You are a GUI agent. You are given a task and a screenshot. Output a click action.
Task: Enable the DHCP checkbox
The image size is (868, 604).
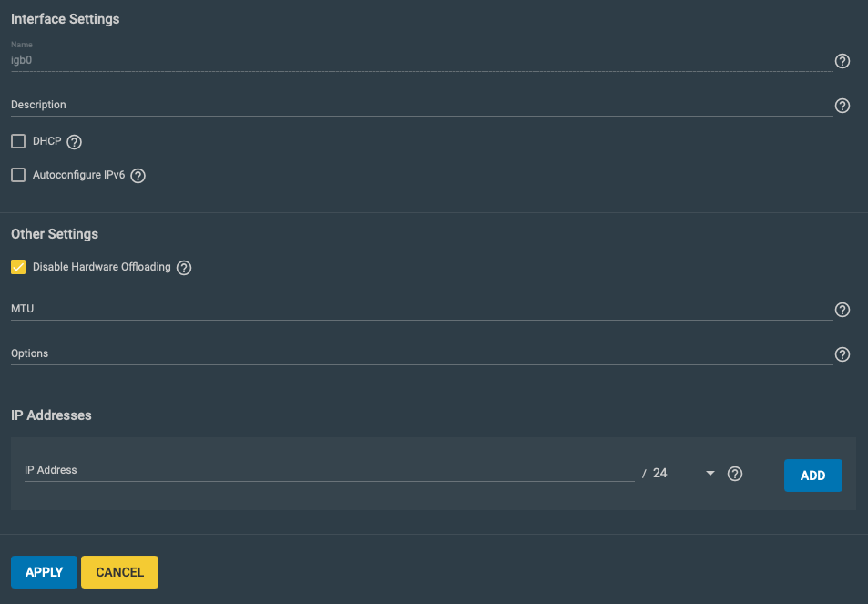pos(18,141)
